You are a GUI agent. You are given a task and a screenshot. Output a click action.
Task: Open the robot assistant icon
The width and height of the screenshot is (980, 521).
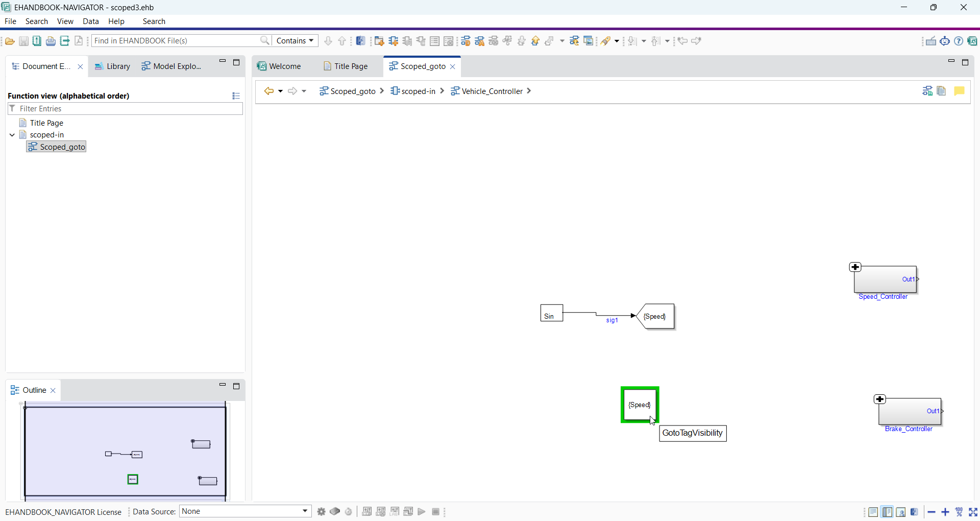[x=945, y=41]
